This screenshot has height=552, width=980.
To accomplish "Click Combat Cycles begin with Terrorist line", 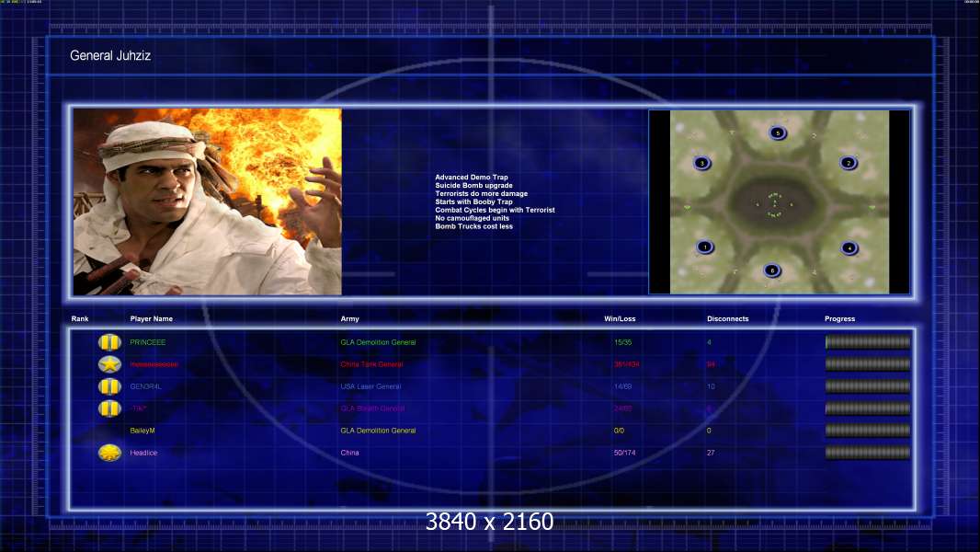I will [x=495, y=210].
